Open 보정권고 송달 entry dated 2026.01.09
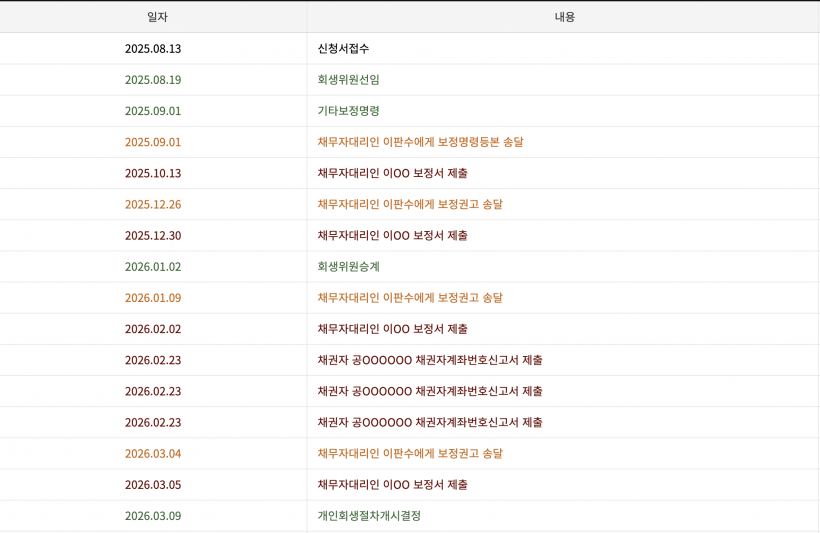Image resolution: width=820 pixels, height=533 pixels. pyautogui.click(x=410, y=298)
